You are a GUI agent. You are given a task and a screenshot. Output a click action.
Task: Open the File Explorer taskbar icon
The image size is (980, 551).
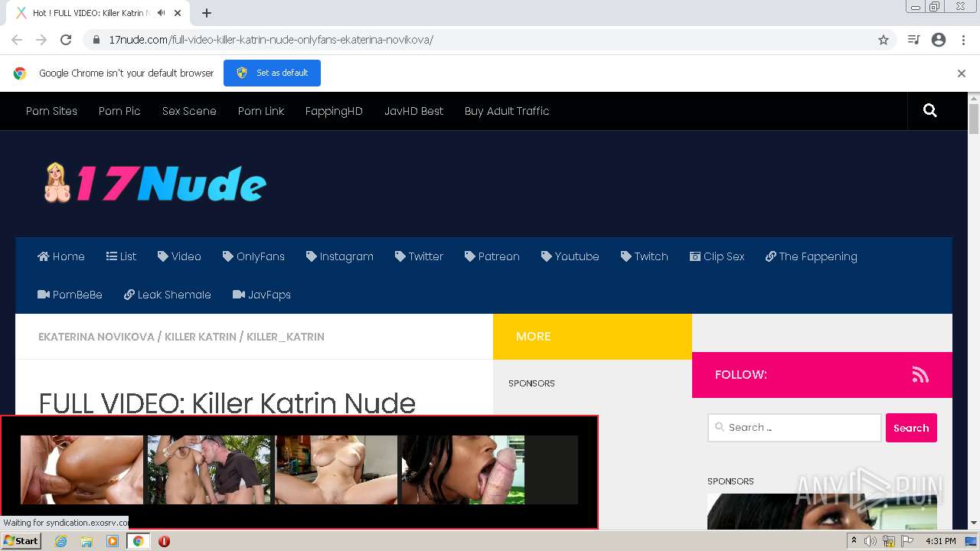tap(87, 541)
